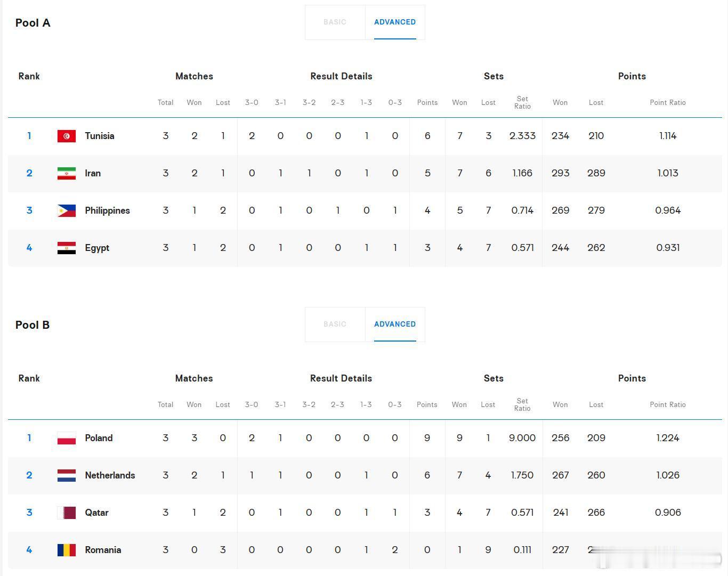This screenshot has height=576, width=728.
Task: Open the Netherlands team name link
Action: pos(110,475)
